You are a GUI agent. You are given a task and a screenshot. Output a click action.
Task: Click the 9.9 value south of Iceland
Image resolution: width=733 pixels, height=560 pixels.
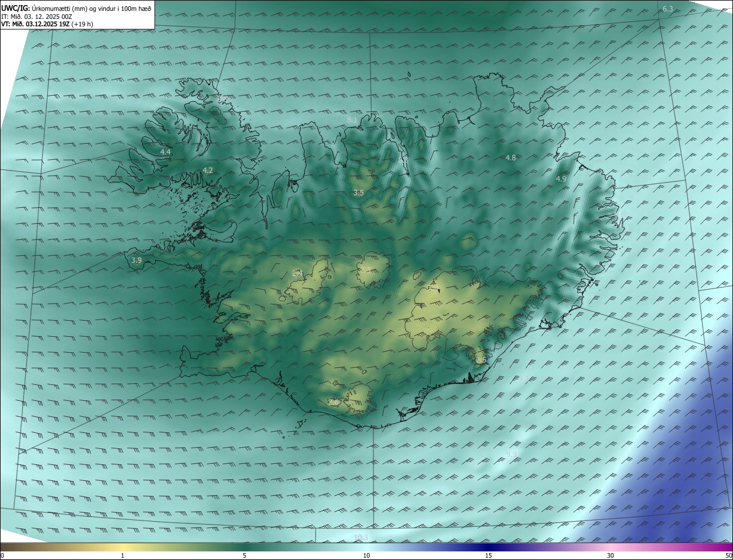tap(512, 454)
